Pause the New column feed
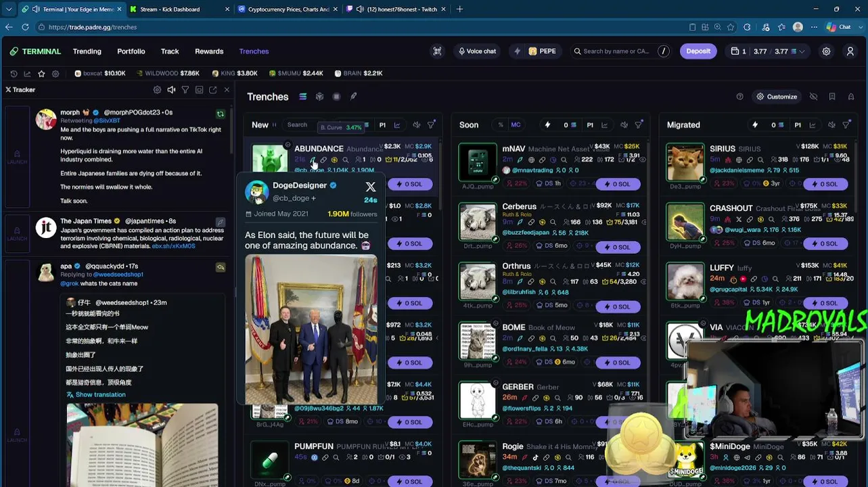 click(274, 124)
